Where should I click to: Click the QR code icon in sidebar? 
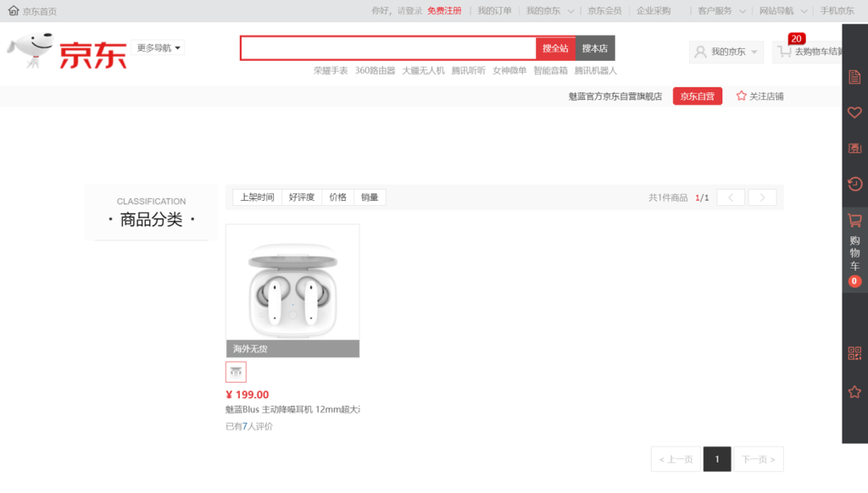tap(854, 353)
